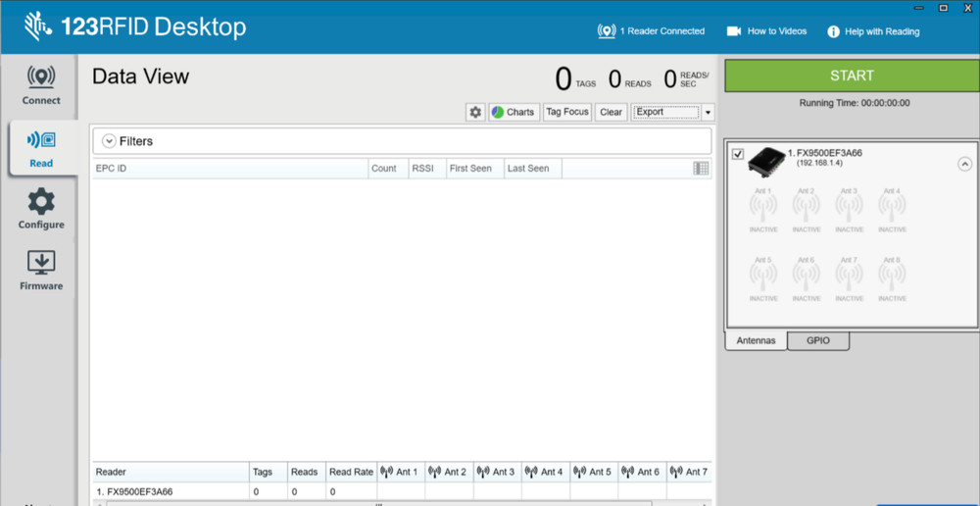The width and height of the screenshot is (980, 506).
Task: Open How to Videos camera icon
Action: [734, 31]
